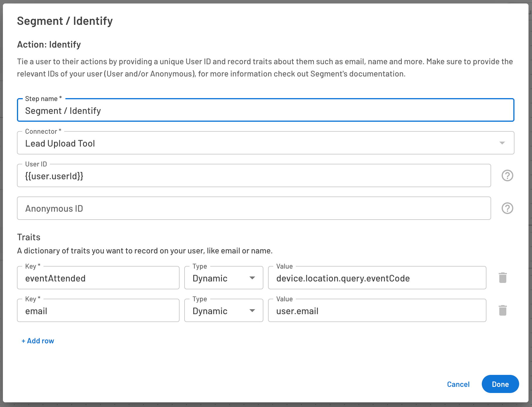Image resolution: width=532 pixels, height=407 pixels.
Task: Click the Anonymous ID input field
Action: (x=253, y=208)
